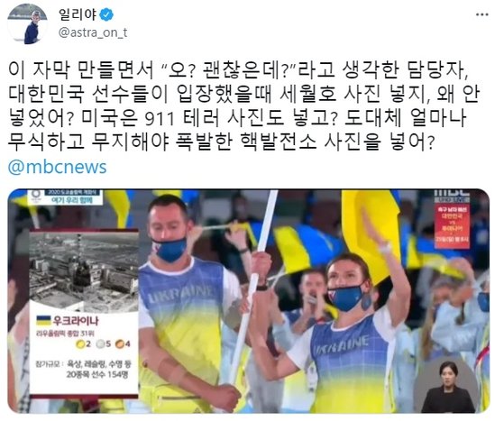
Task: Click the blue verified badge beside 일리야
Action: coord(106,14)
